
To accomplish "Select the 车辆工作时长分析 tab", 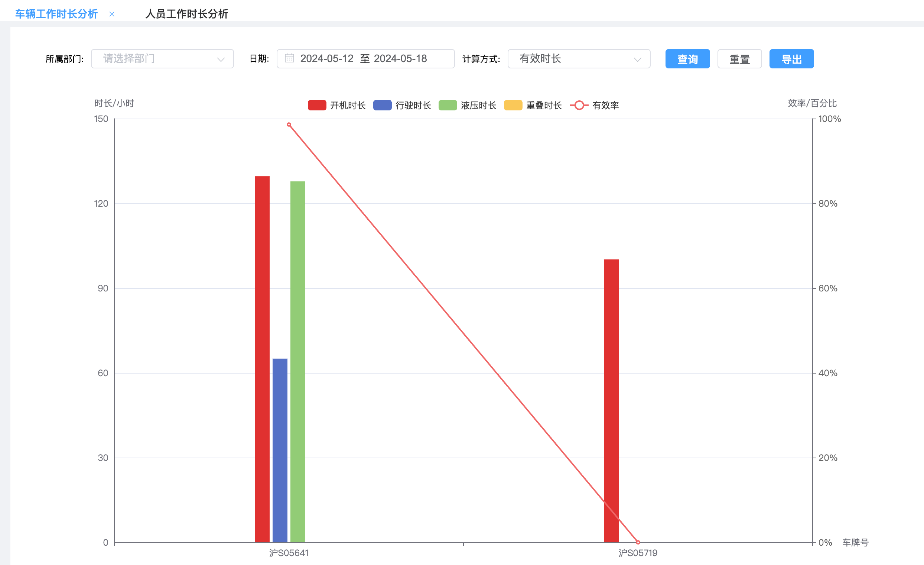I will (x=56, y=14).
